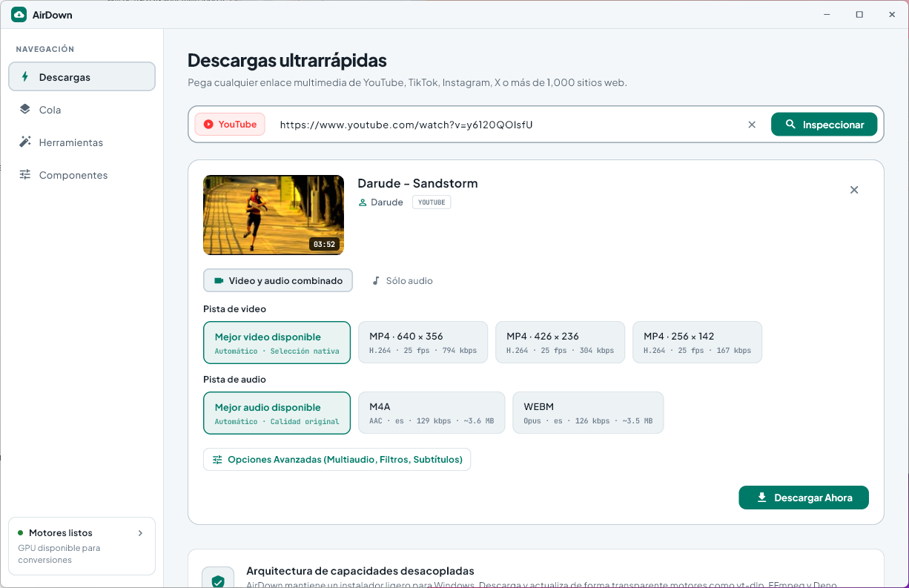
Task: Click into the video URL input field
Action: [x=504, y=125]
